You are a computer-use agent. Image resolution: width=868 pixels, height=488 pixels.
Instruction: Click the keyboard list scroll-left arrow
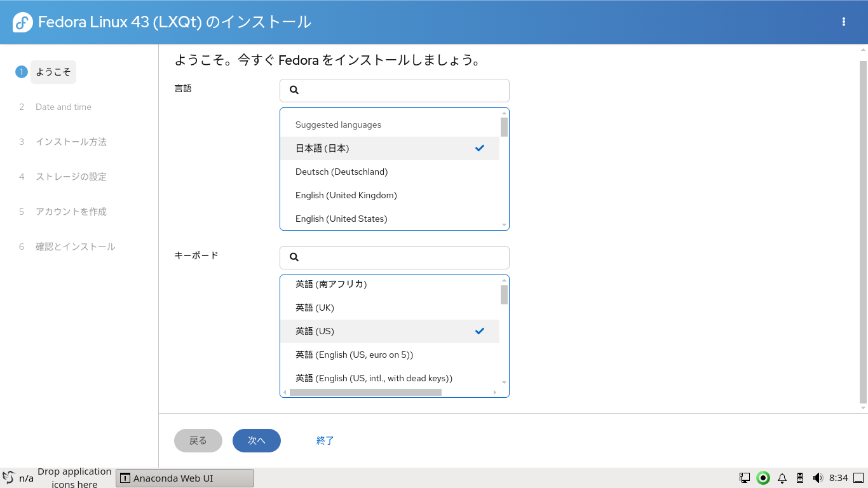285,392
